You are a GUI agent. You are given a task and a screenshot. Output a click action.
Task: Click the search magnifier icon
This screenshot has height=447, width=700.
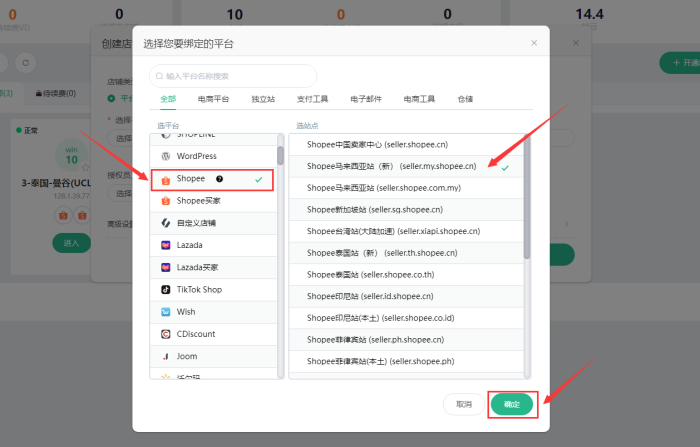[x=159, y=76]
